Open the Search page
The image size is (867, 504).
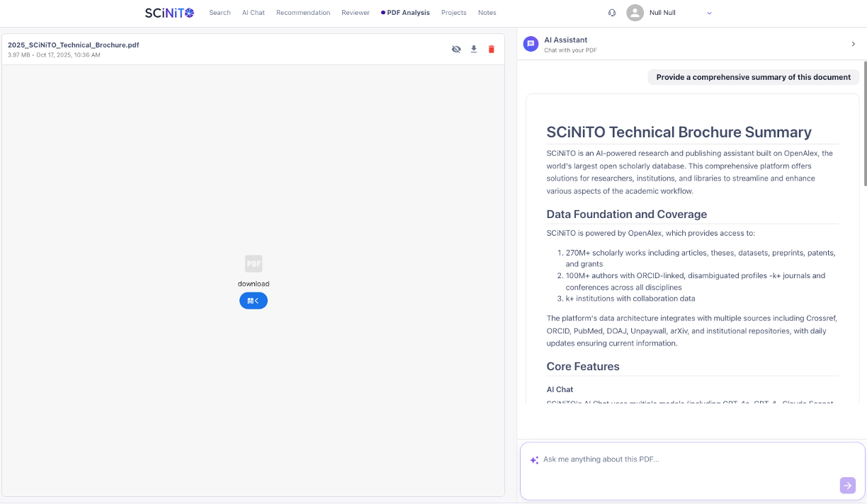pos(220,13)
